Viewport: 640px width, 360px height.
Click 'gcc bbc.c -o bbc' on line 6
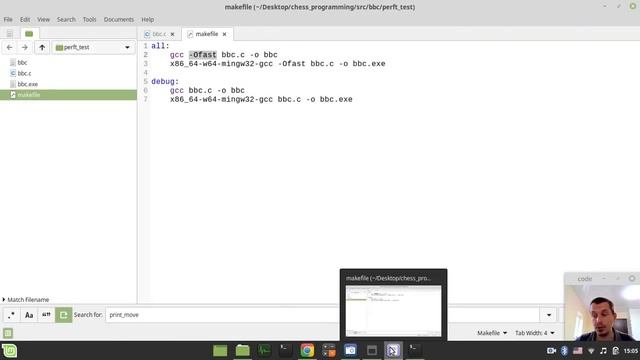point(207,91)
